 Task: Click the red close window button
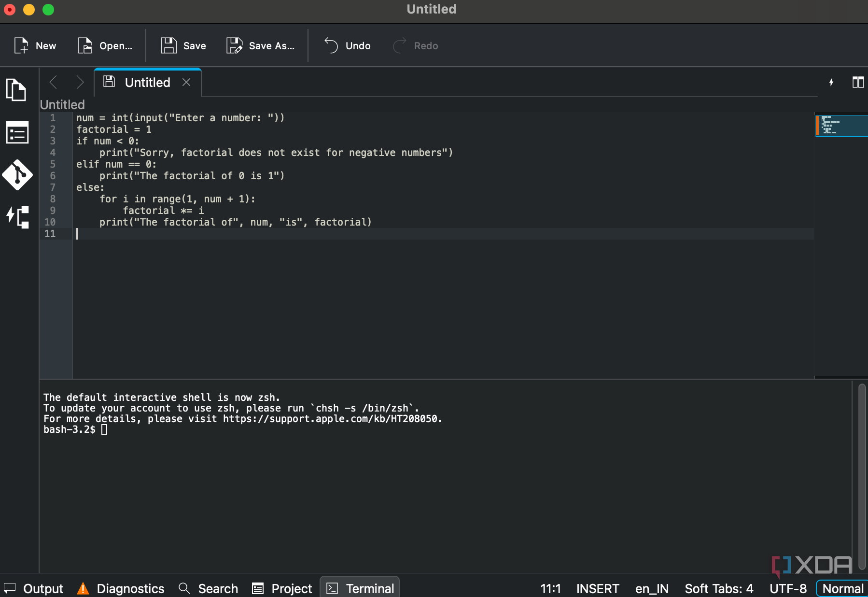coord(10,10)
